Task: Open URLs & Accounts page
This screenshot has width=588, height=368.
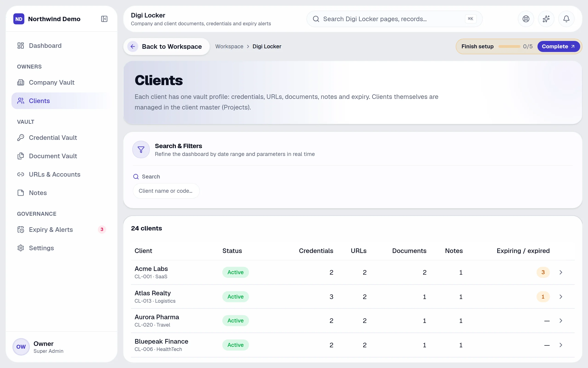Action: coord(61,174)
